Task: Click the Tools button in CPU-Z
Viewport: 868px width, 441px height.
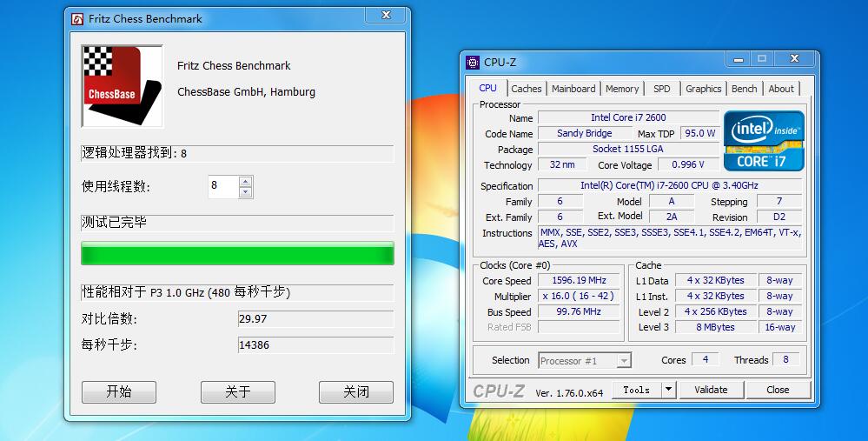Action: (637, 390)
